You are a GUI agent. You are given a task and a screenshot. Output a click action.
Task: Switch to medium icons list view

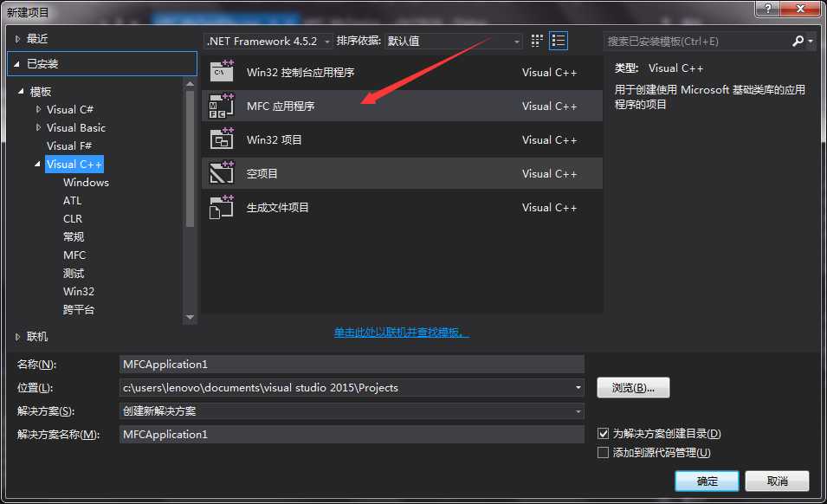[558, 40]
